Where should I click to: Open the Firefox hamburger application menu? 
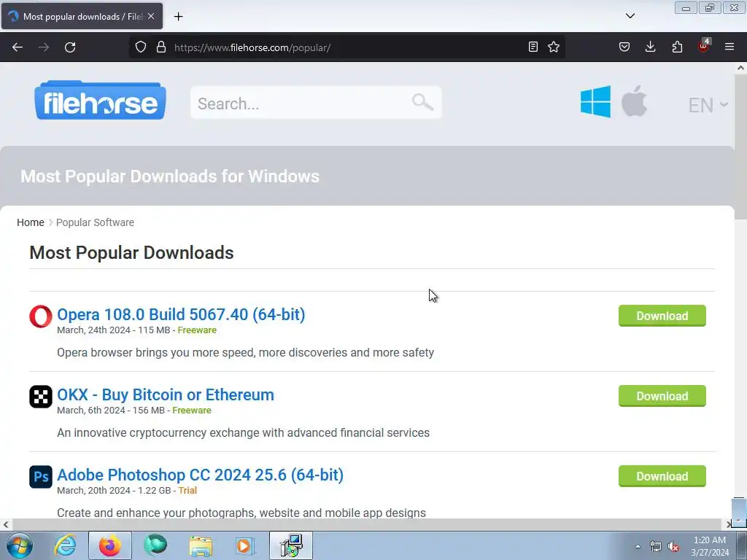pos(729,47)
